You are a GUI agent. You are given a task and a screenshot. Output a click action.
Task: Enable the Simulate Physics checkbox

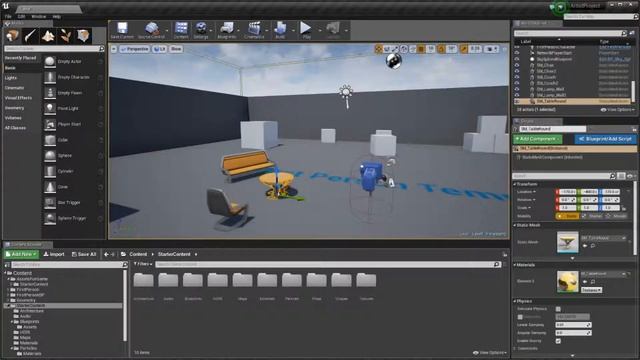click(558, 309)
